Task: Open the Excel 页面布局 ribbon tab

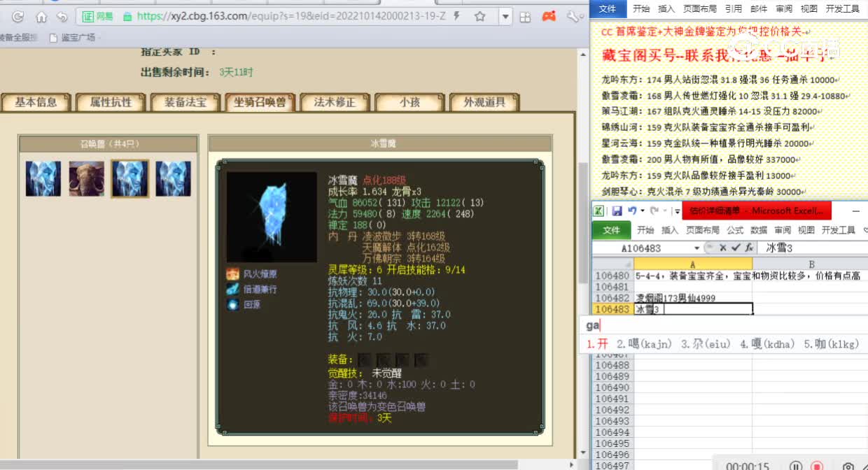Action: [x=701, y=230]
